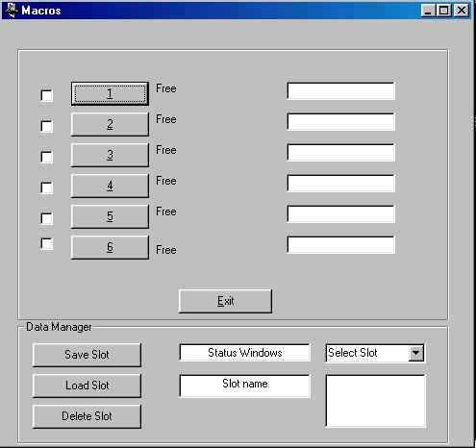Click the Status Windows field

[244, 353]
